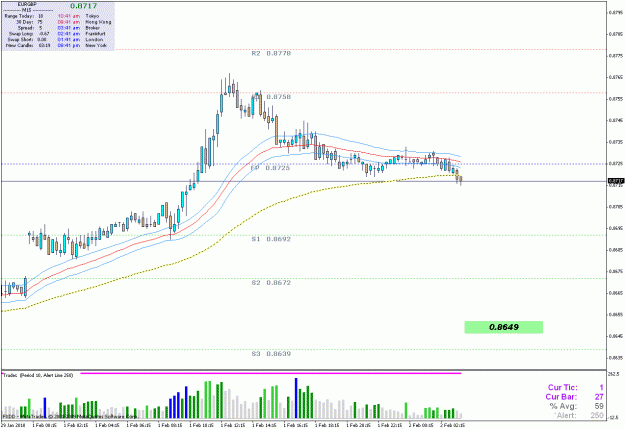The image size is (625, 429).
Task: Click the M15 timeframe label
Action: [x=28, y=10]
